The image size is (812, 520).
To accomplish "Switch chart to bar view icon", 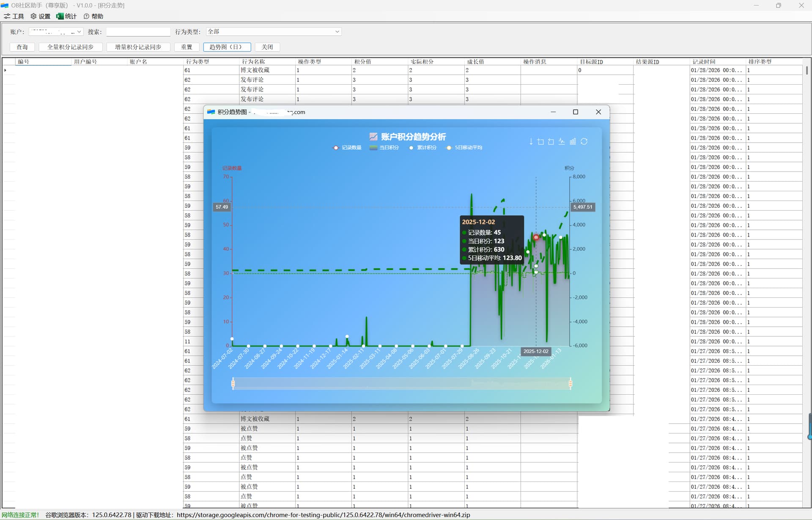I will (x=573, y=141).
